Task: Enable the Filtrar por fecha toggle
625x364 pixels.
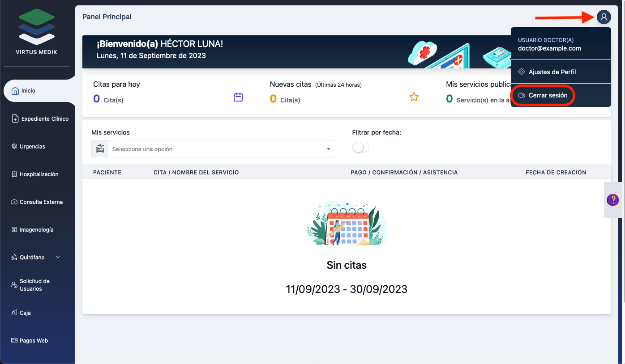Action: coord(360,147)
